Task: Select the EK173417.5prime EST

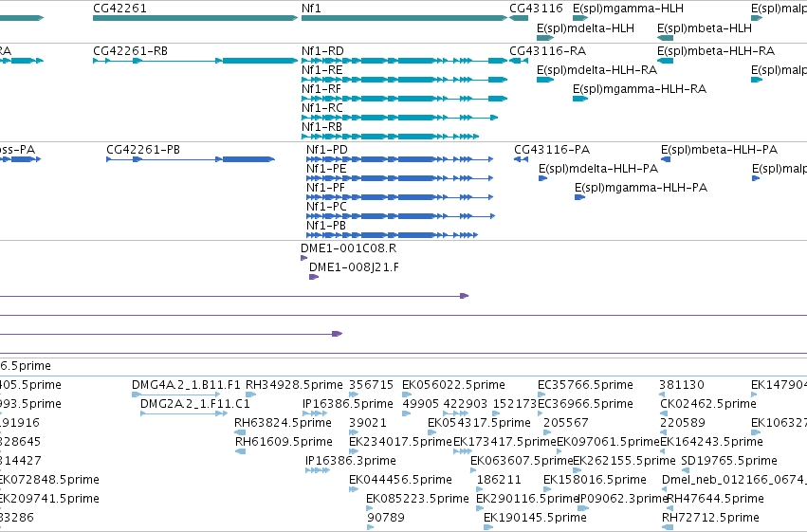Action: pos(462,451)
